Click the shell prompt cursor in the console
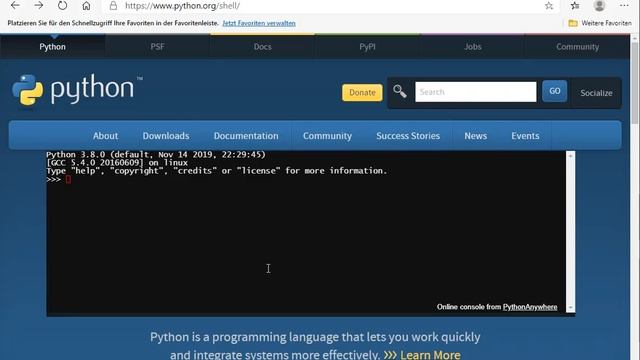The width and height of the screenshot is (640, 360). [68, 179]
